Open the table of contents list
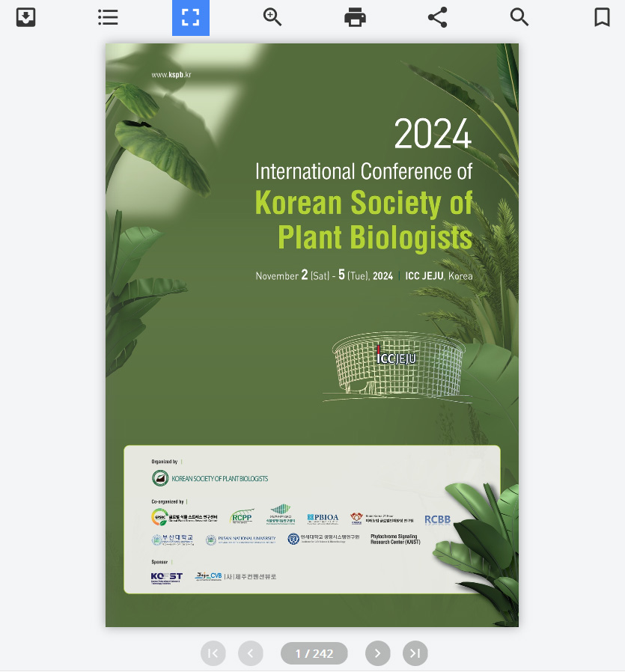625x672 pixels. (109, 17)
